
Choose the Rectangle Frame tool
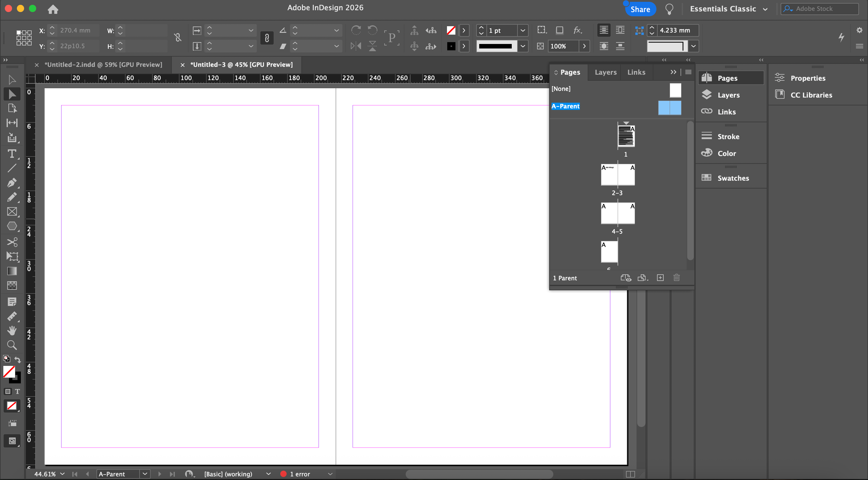tap(12, 211)
